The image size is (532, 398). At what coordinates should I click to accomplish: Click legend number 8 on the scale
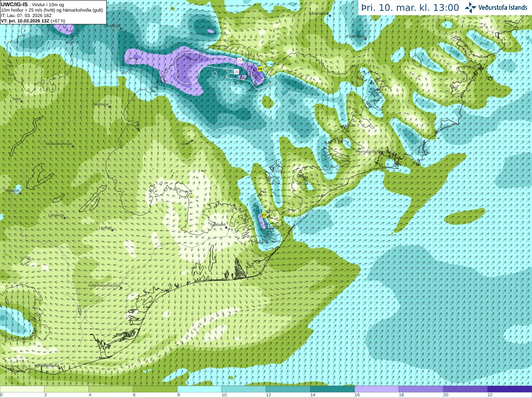click(179, 395)
